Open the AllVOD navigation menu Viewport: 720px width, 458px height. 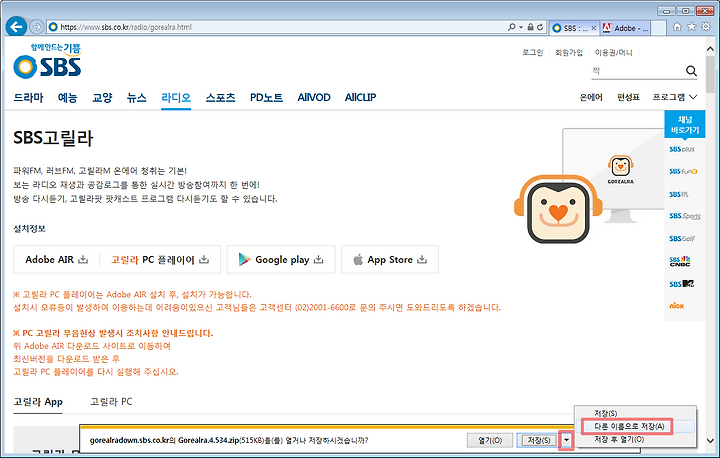(314, 97)
